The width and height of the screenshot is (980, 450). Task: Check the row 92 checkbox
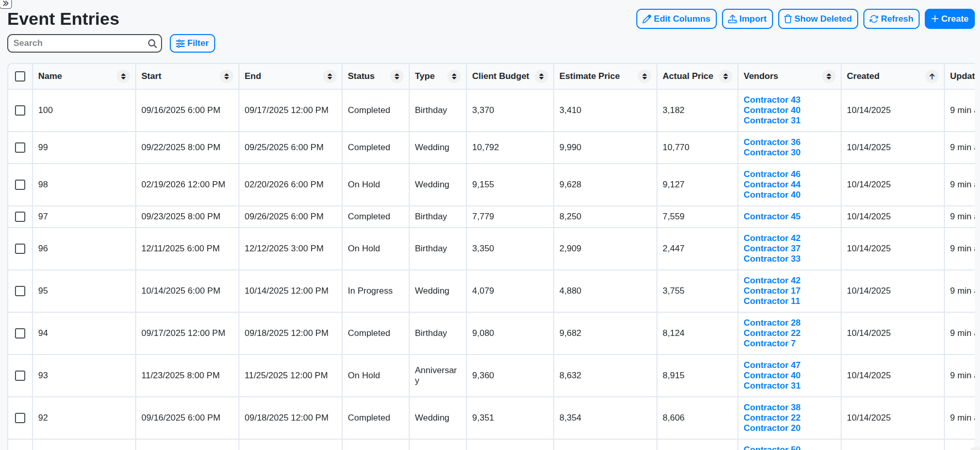coord(20,418)
